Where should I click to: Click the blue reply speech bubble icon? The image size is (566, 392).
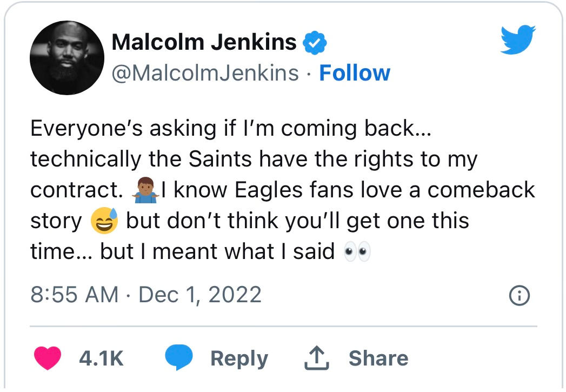pyautogui.click(x=179, y=358)
